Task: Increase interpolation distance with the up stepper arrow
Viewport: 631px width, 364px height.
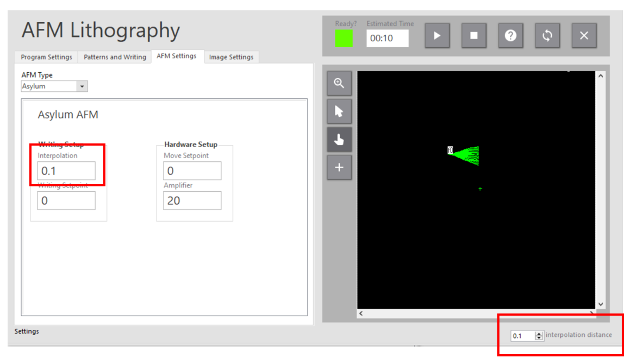Action: [x=538, y=333]
